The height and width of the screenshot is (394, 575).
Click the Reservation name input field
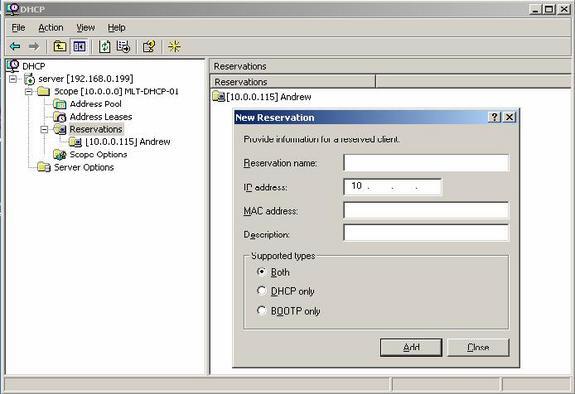click(426, 163)
